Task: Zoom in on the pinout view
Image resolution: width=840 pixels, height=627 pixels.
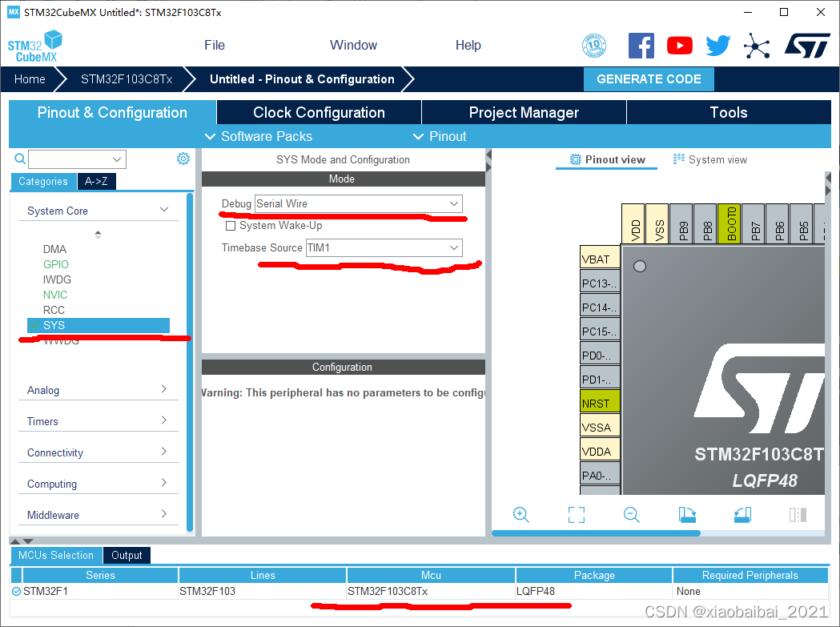Action: point(520,514)
